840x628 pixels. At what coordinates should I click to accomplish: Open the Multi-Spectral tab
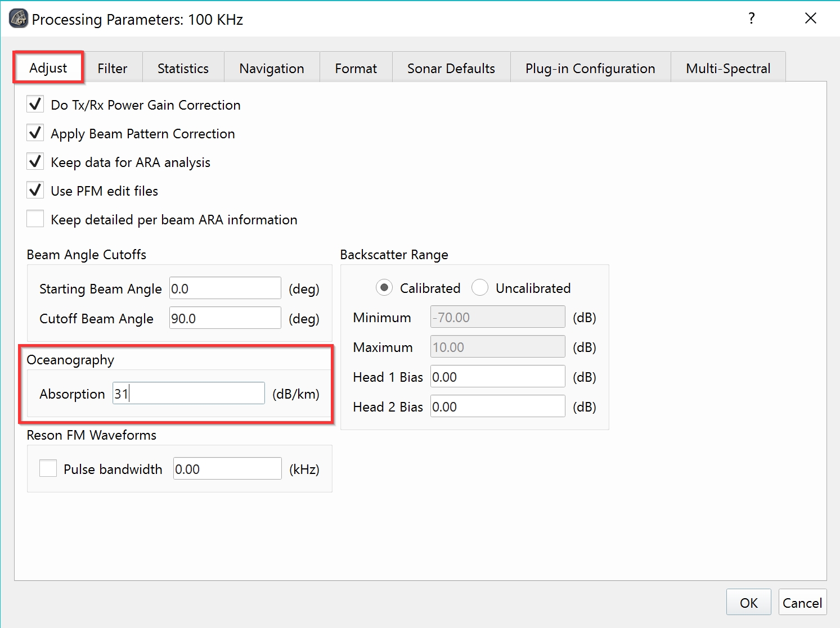click(727, 68)
